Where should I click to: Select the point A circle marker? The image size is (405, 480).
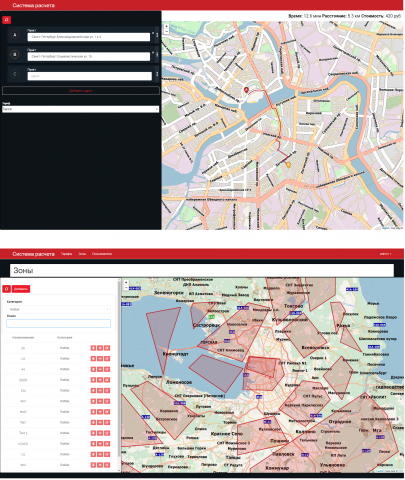click(15, 34)
